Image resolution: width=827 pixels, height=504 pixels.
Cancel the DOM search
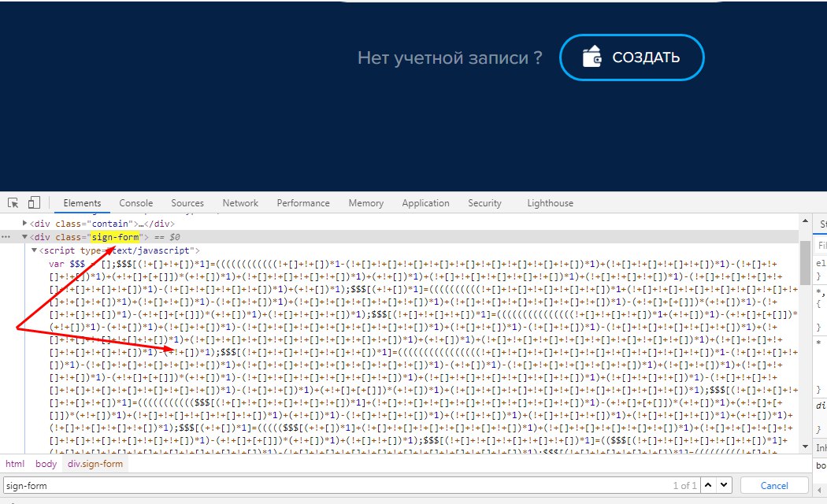[774, 486]
